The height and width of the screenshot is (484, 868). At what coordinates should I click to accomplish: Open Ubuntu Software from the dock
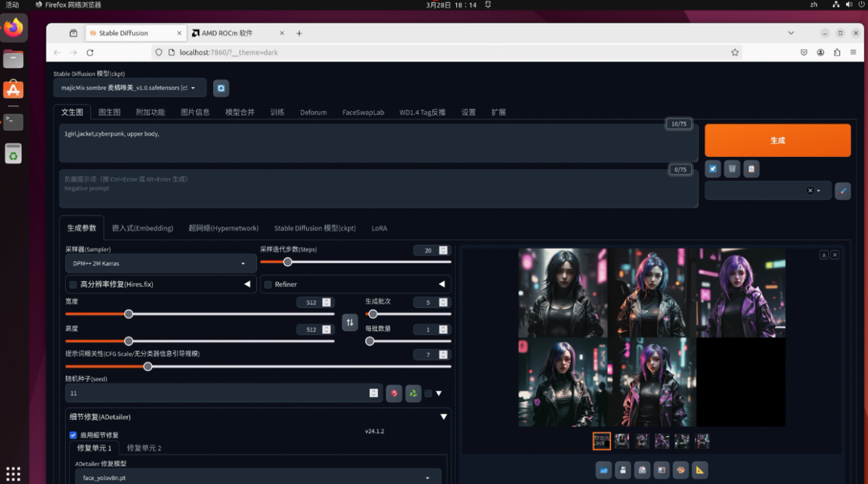pos(13,90)
